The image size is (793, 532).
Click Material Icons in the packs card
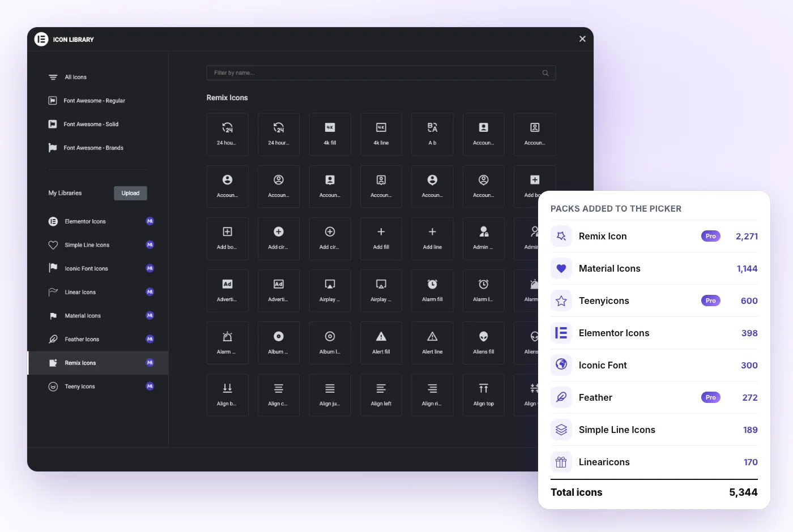(x=654, y=268)
